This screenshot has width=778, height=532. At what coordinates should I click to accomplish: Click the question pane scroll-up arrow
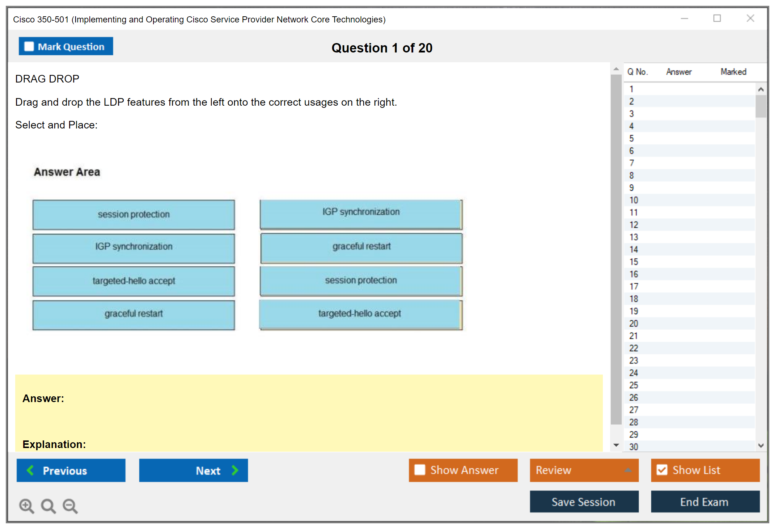pos(616,69)
